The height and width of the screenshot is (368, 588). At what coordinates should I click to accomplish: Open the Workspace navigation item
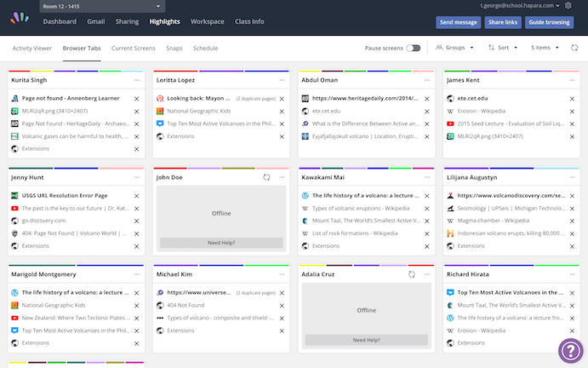[208, 21]
